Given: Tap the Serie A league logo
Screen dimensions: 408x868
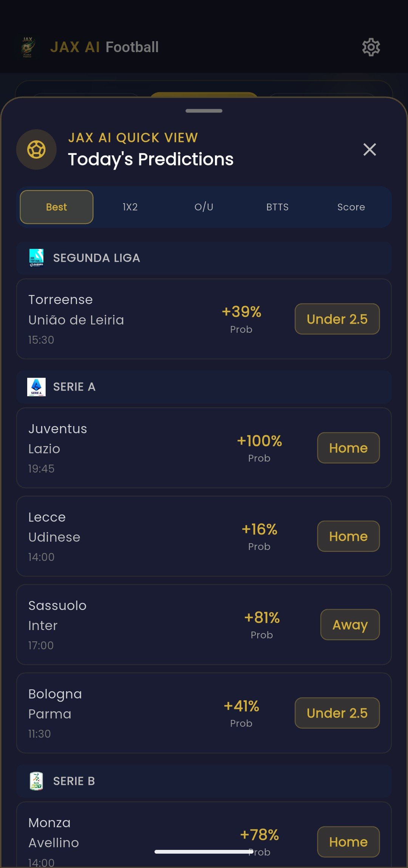Looking at the screenshot, I should [37, 387].
